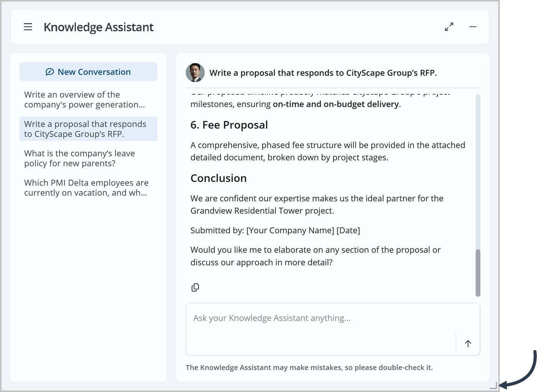Screen dimensions: 537x392
Task: Click the 'Would you like me to elaborate' paragraph
Action: pyautogui.click(x=315, y=256)
